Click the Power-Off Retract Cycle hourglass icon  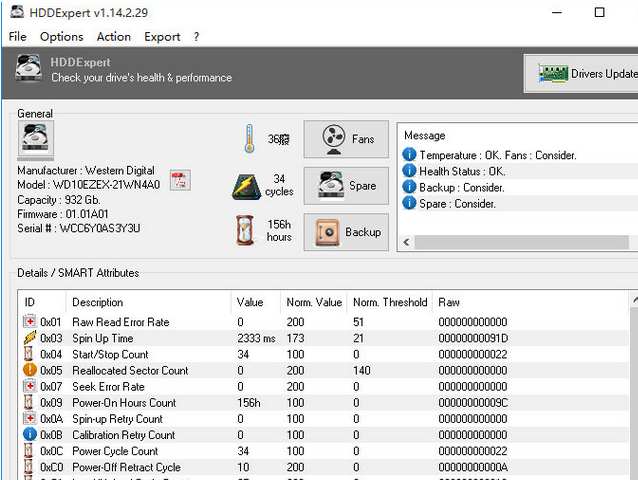point(28,466)
